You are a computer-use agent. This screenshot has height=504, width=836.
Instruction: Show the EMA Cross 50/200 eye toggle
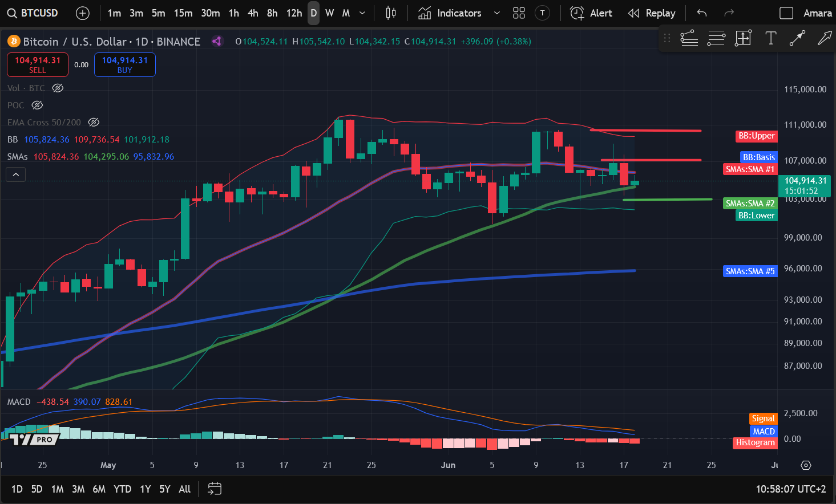click(94, 122)
